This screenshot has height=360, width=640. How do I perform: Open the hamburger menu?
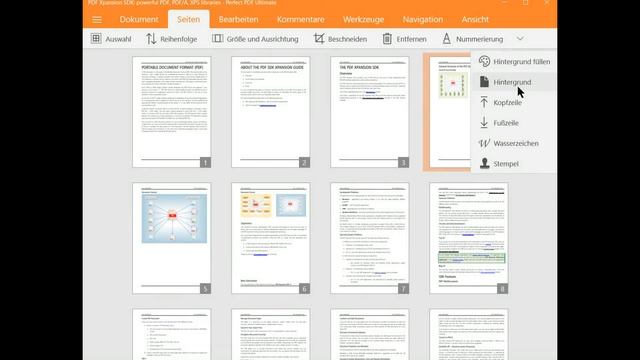[97, 20]
